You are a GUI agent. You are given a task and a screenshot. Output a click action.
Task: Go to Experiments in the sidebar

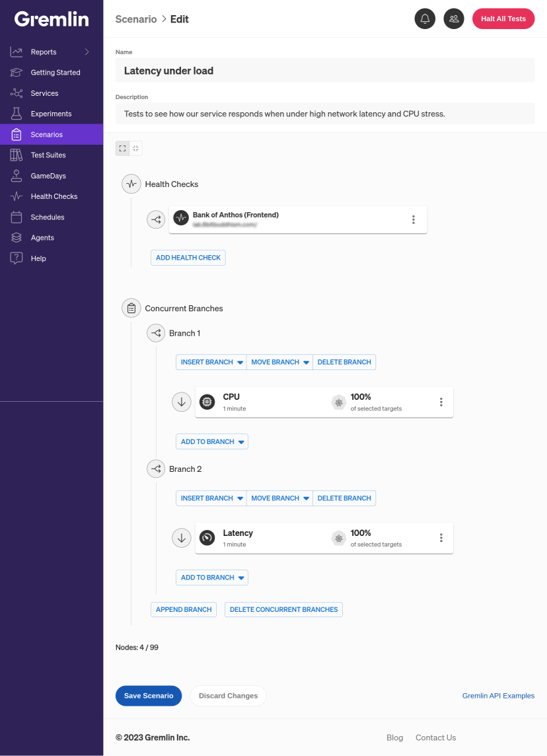click(52, 114)
